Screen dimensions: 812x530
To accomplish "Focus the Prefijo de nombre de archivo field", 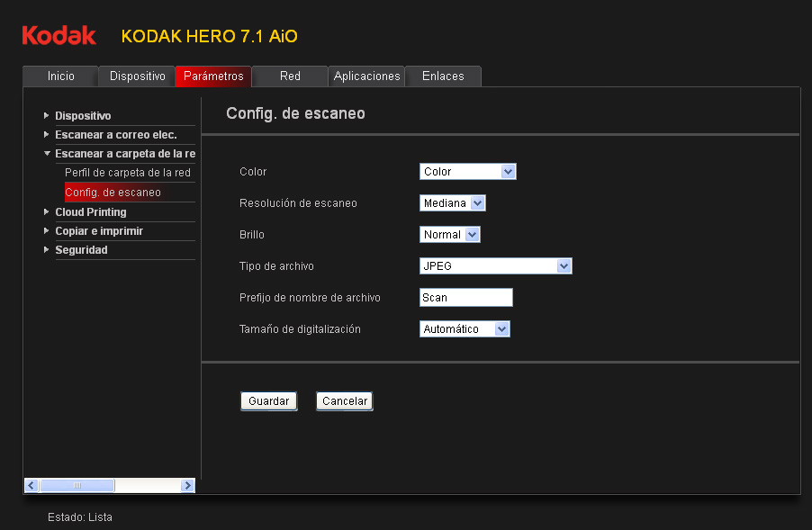I will 466,298.
